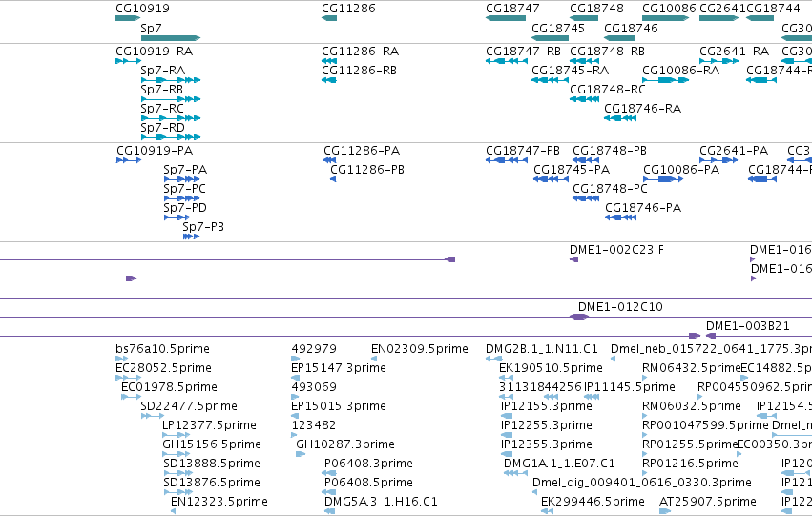Click the CG11286-PB protein glyph
Screen dimensions: 812x516
pyautogui.click(x=333, y=179)
